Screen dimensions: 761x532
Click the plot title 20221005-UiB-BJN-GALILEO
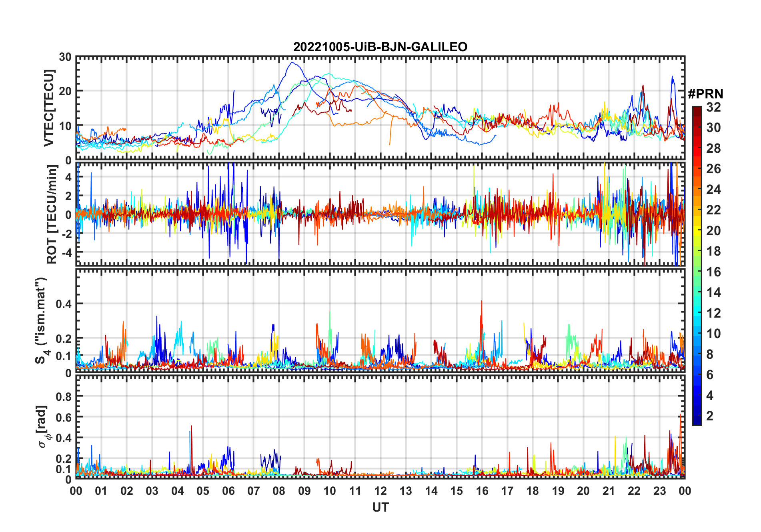tap(380, 47)
